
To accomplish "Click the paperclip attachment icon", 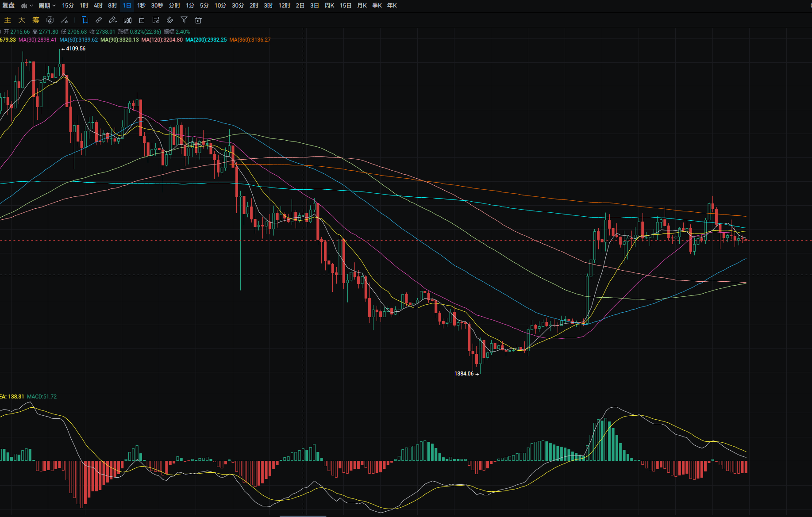I will [x=170, y=20].
